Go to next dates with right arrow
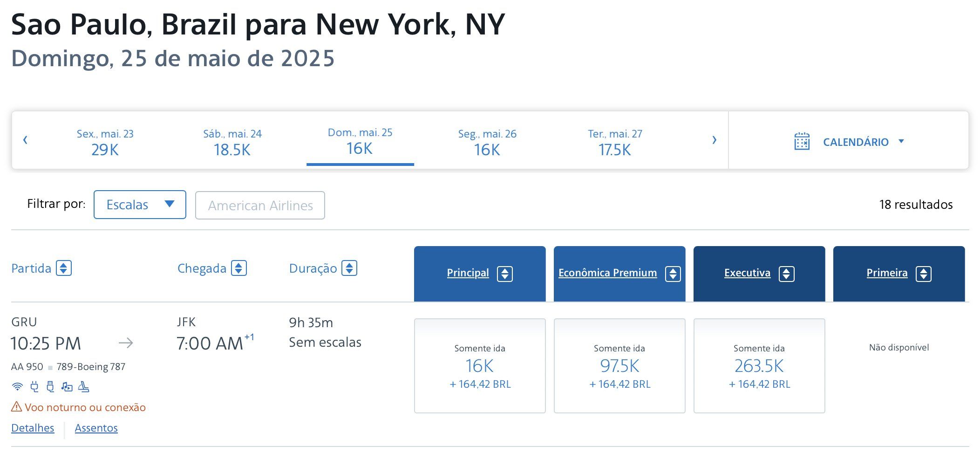Screen dimensions: 980x453 pyautogui.click(x=714, y=140)
